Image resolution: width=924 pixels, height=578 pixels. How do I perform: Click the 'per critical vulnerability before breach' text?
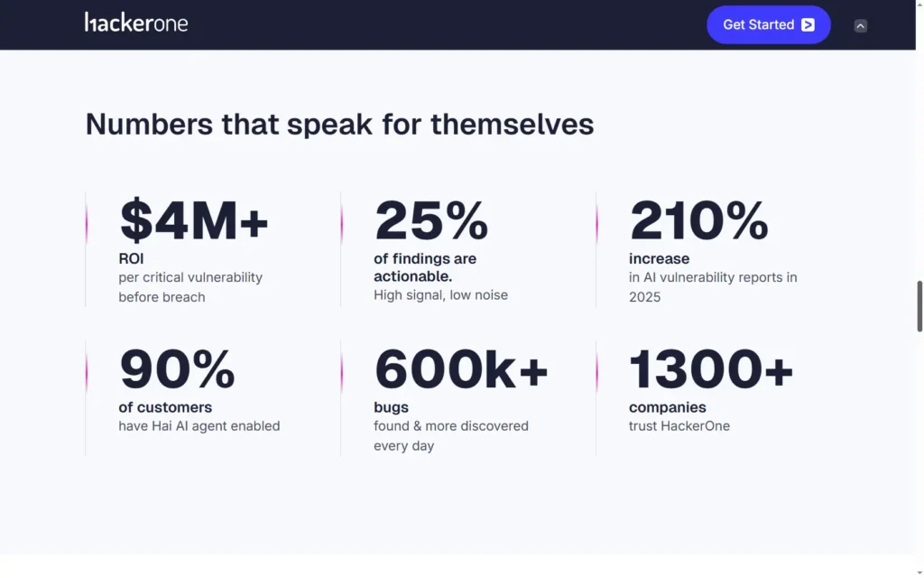(x=190, y=287)
